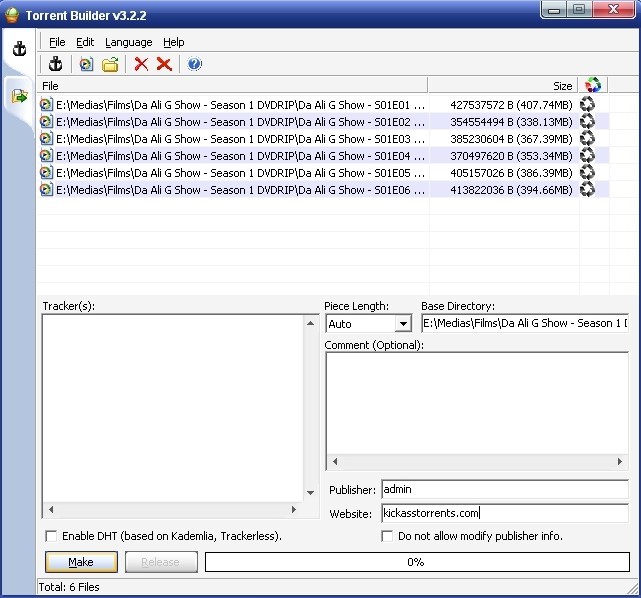The image size is (641, 598).
Task: Click the Publisher field containing admin
Action: [505, 489]
